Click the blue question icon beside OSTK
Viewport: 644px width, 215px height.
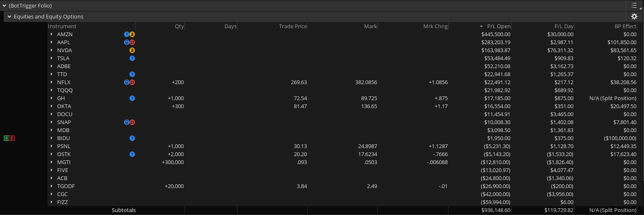(132, 154)
